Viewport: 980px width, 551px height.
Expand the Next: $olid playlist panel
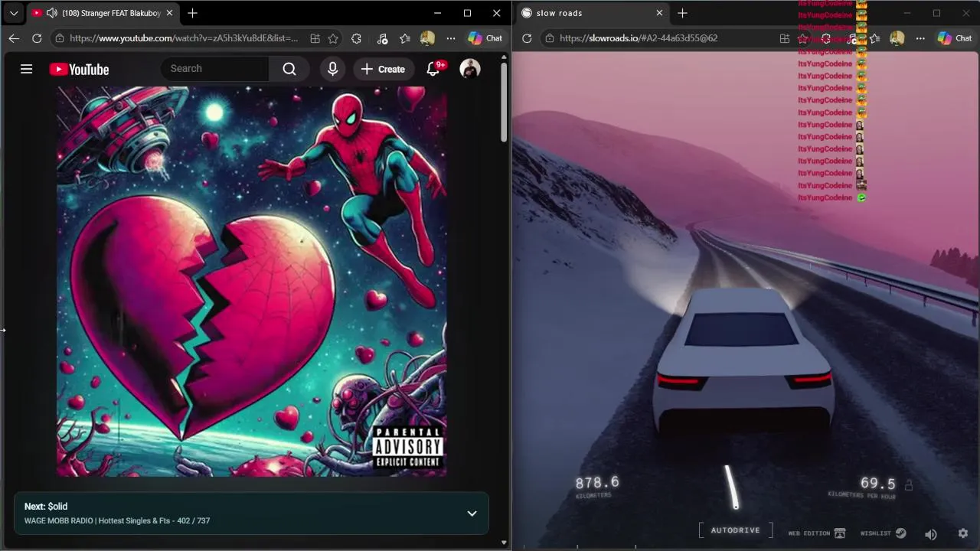click(x=472, y=514)
